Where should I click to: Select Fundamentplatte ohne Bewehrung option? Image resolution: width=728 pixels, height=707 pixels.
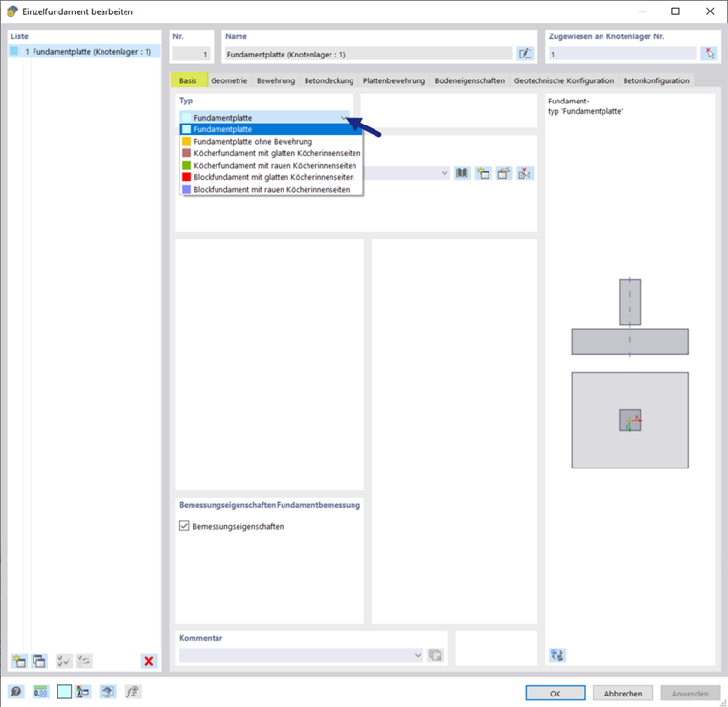(x=271, y=141)
